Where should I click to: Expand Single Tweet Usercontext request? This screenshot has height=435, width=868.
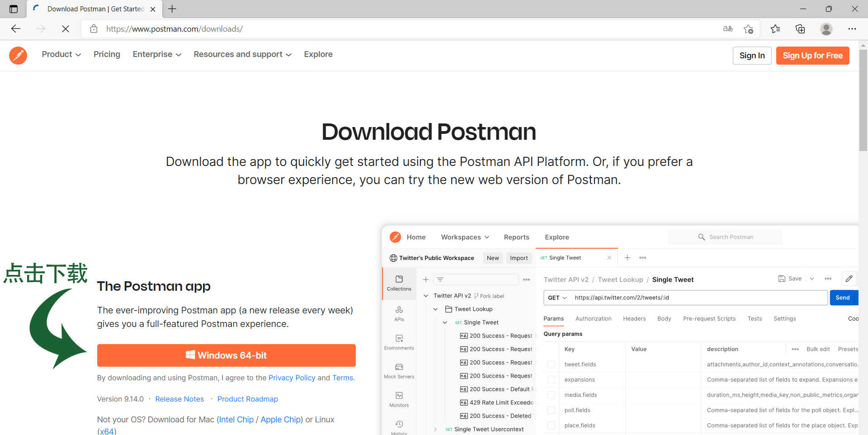(x=435, y=430)
